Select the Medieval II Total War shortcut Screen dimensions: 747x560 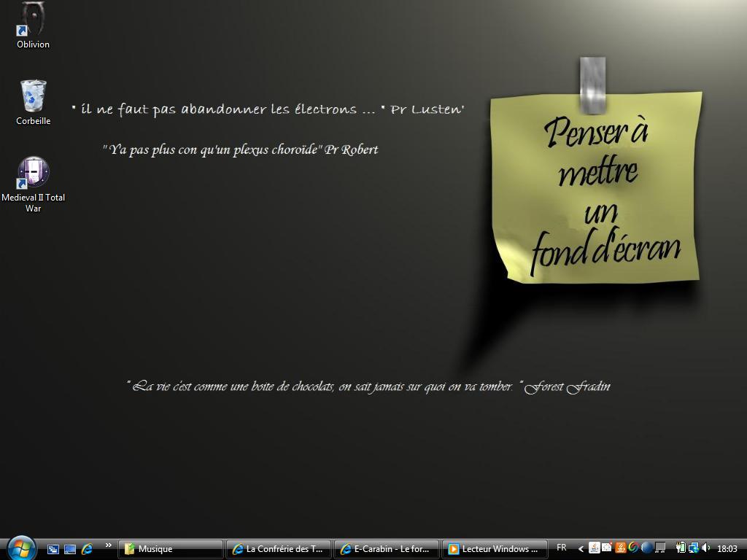pos(33,175)
